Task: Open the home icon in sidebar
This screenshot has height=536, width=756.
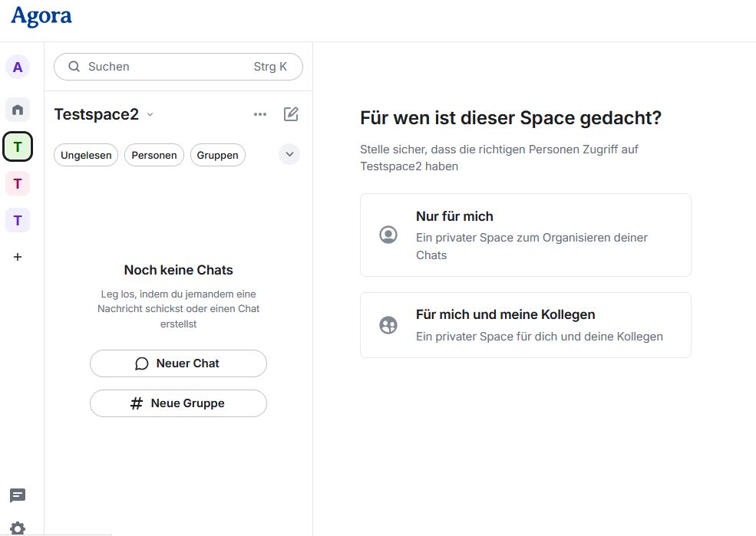Action: 18,109
